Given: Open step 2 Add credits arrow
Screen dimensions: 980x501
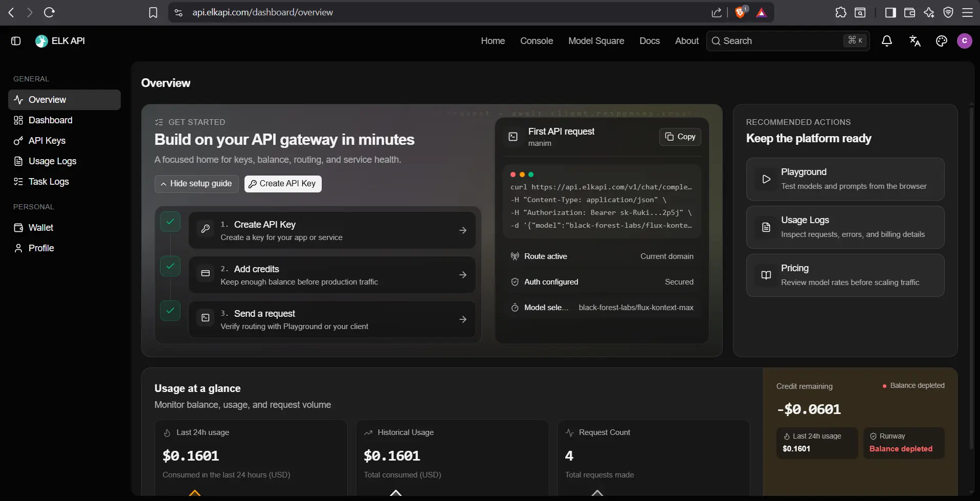Looking at the screenshot, I should point(463,275).
